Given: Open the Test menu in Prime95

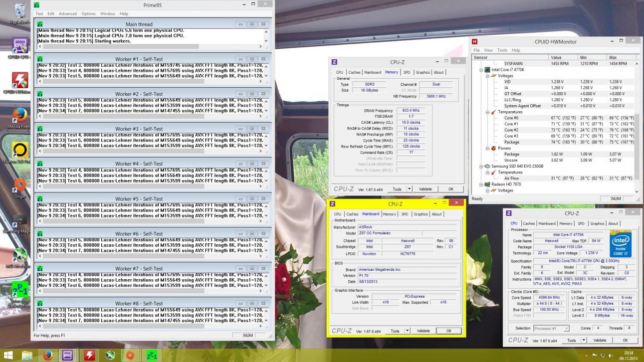Looking at the screenshot, I should pyautogui.click(x=39, y=13).
